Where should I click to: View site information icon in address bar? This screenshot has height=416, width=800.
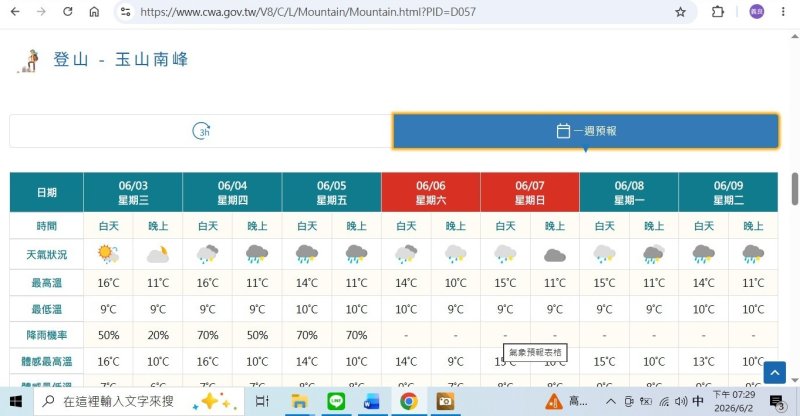126,12
